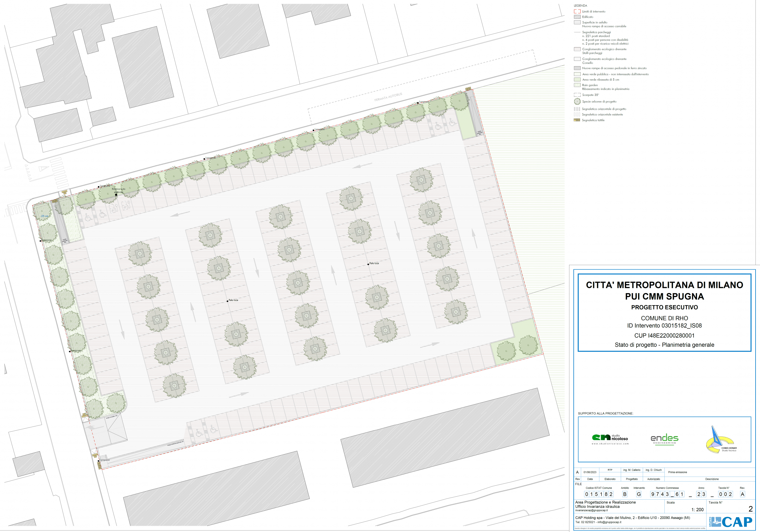This screenshot has width=760, height=532.
Task: Click the '-25 cm' elevation label
Action: coord(44,216)
